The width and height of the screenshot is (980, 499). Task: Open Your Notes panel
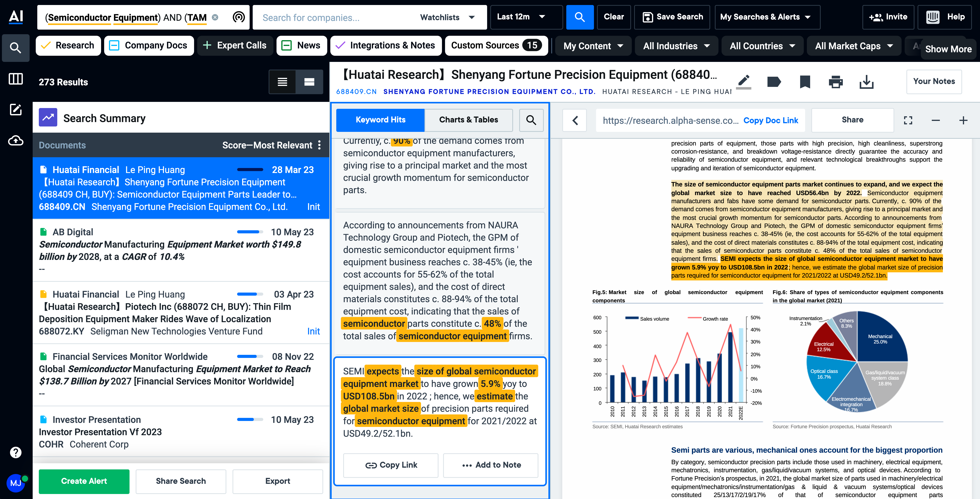click(x=934, y=82)
